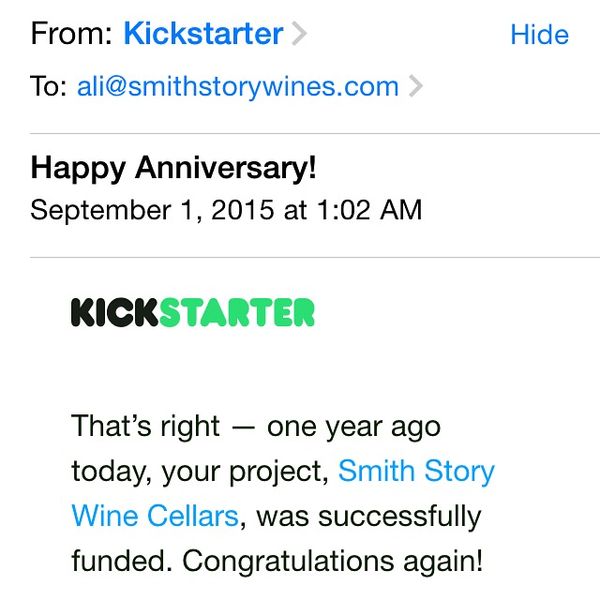Select the "was successfully" text
The height and width of the screenshot is (600, 600).
pos(368,517)
